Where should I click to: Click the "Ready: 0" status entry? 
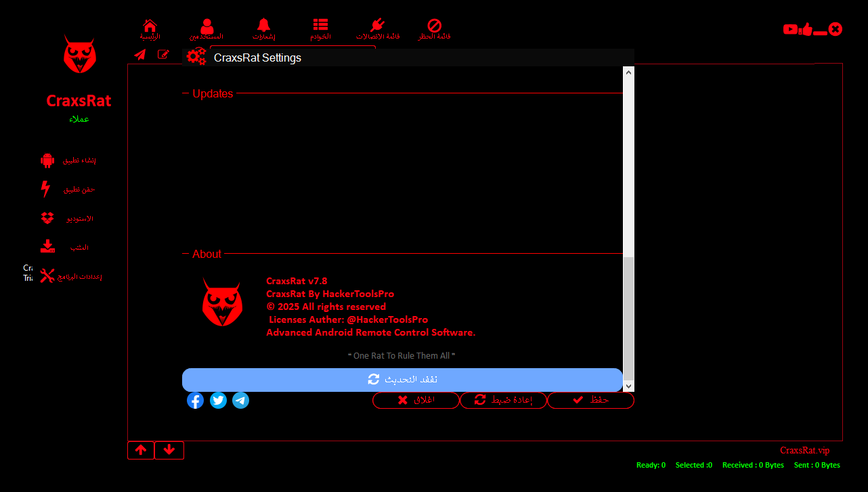pyautogui.click(x=651, y=466)
